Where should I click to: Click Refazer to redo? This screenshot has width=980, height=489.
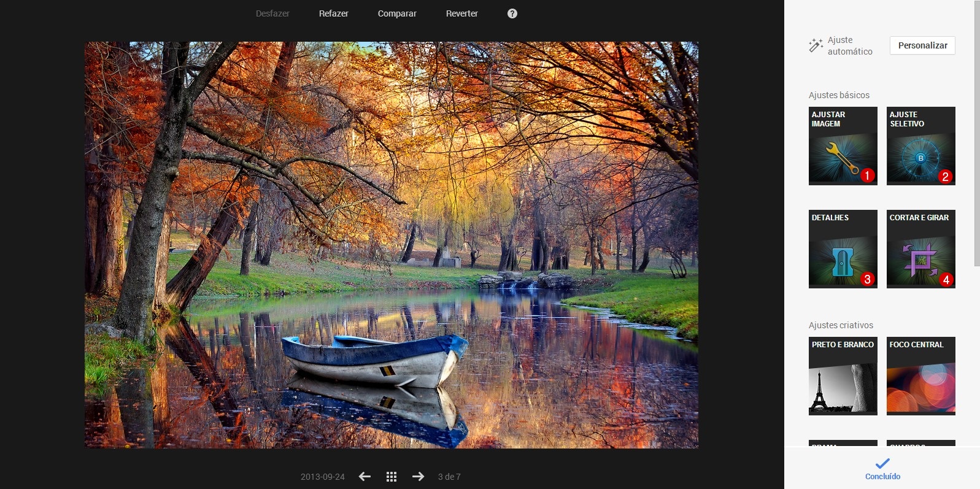(x=334, y=13)
